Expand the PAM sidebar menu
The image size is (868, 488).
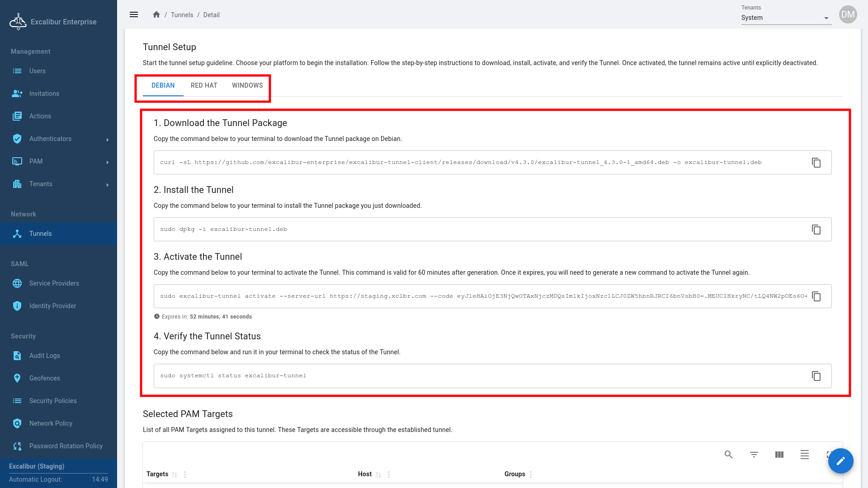59,161
